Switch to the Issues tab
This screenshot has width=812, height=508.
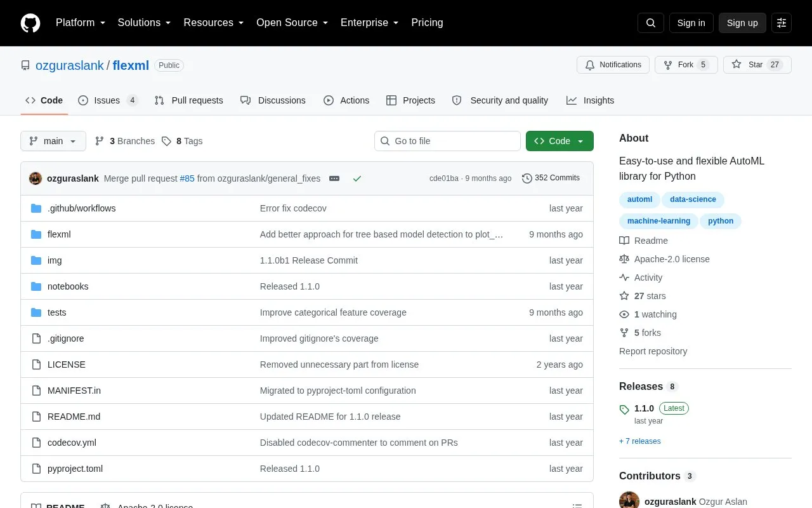tap(108, 100)
